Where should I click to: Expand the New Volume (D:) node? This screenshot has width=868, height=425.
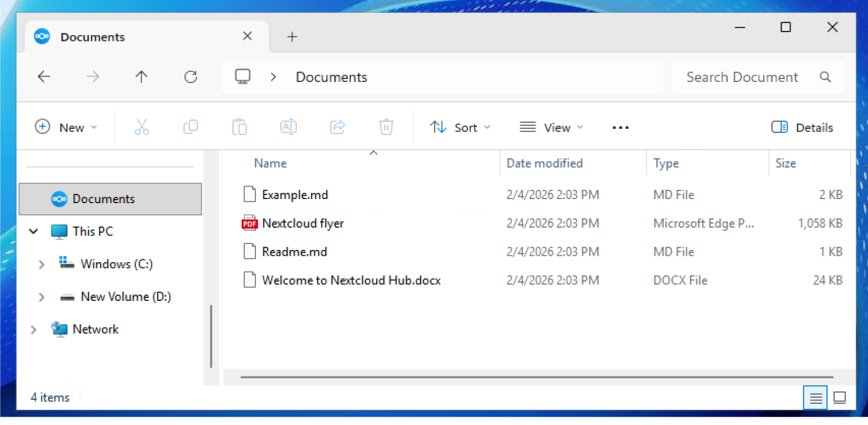click(x=42, y=297)
